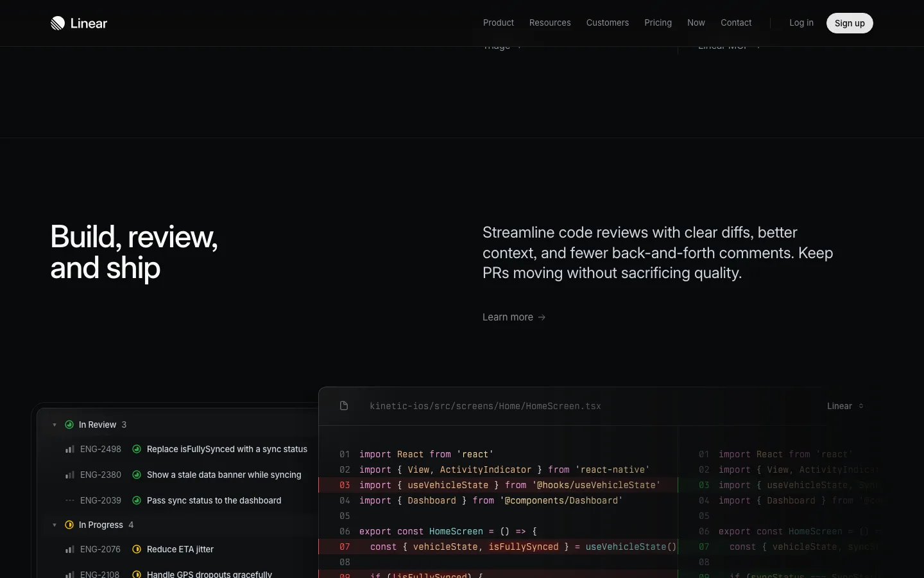Click the In Review status icon

point(69,425)
